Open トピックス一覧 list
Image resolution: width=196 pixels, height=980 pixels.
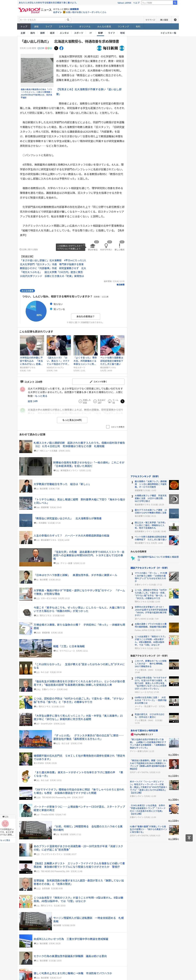[x=168, y=33]
